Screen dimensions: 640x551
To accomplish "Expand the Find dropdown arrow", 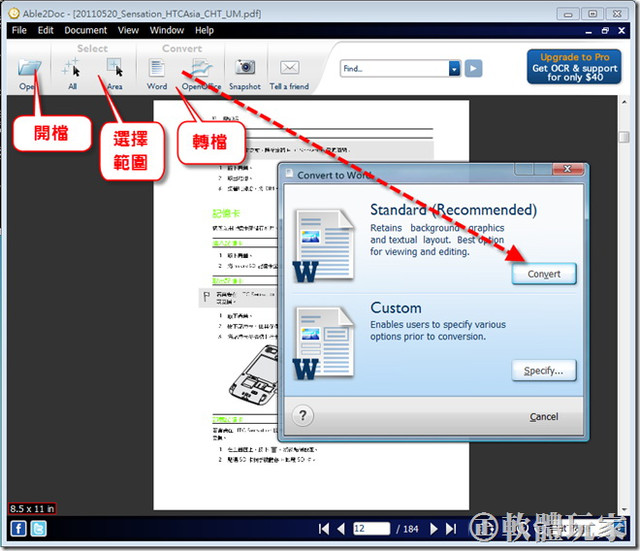I will (454, 69).
